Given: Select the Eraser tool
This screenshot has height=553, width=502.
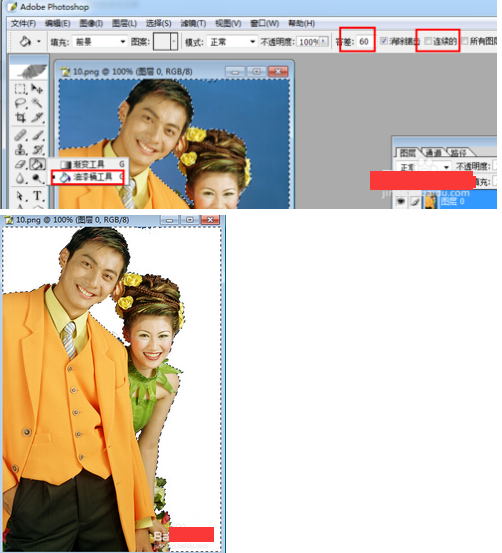Looking at the screenshot, I should [x=20, y=164].
